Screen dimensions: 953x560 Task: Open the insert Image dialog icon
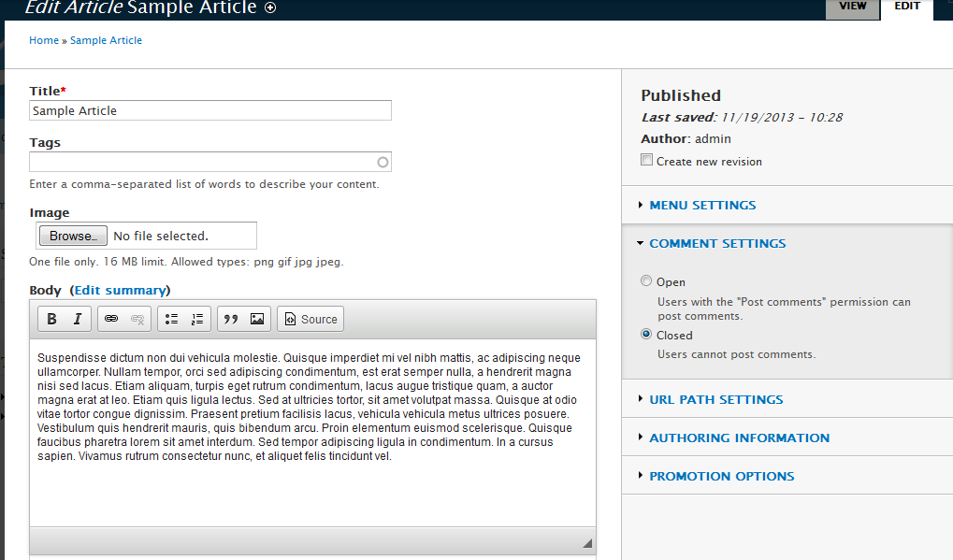(x=257, y=319)
